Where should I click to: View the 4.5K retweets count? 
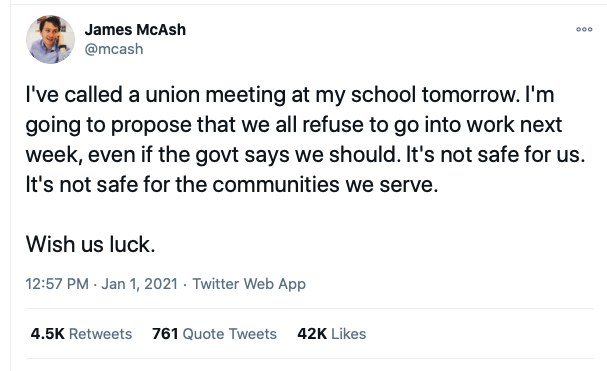point(47,334)
